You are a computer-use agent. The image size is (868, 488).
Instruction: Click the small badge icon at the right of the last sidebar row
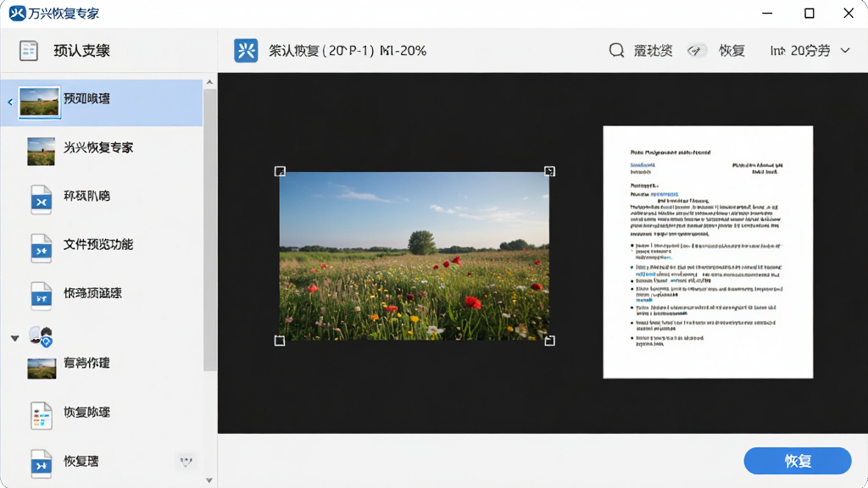click(x=186, y=462)
